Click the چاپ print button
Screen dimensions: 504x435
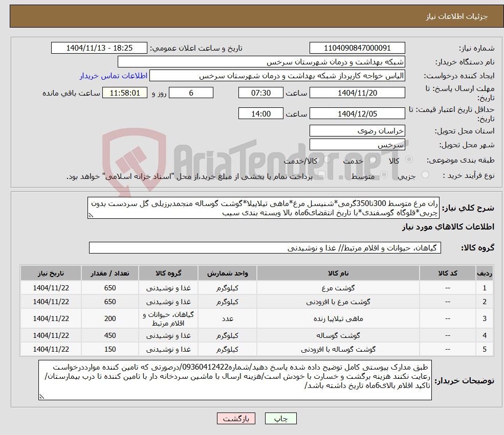(x=280, y=418)
